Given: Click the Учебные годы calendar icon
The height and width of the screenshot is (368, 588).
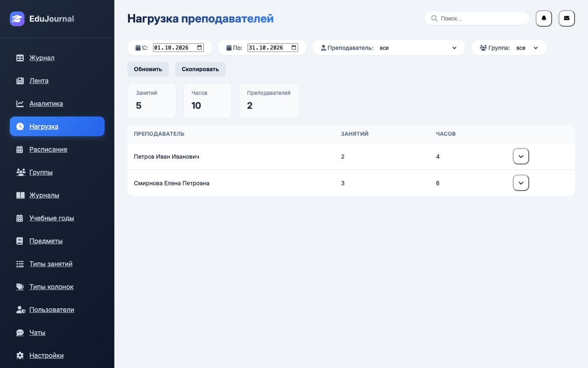Looking at the screenshot, I should (20, 218).
